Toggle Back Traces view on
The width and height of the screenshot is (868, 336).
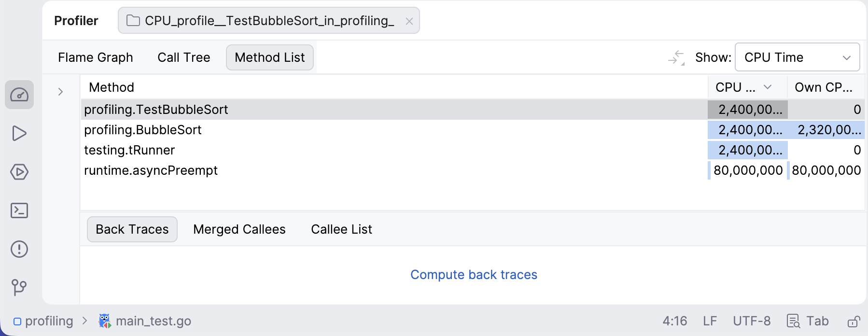132,229
